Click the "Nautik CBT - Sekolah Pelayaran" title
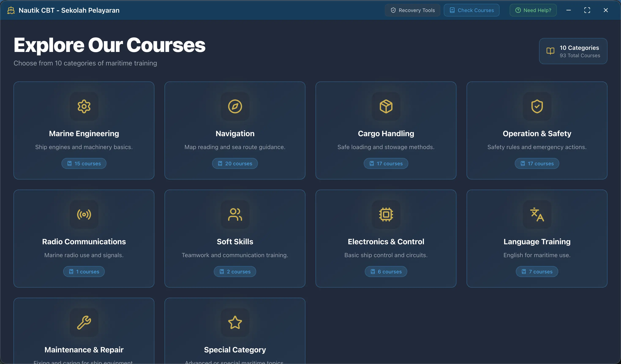This screenshot has width=621, height=364. (x=69, y=10)
